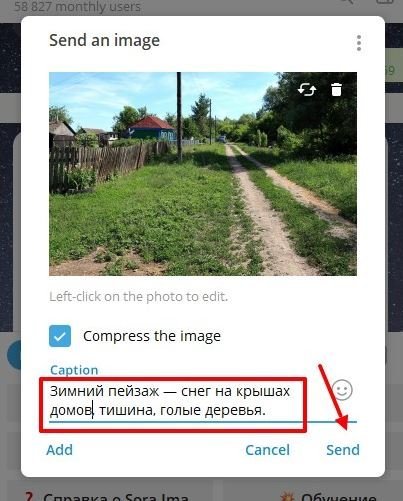This screenshot has height=501, width=403.
Task: Click the 'Send an image' dialog title
Action: point(104,41)
